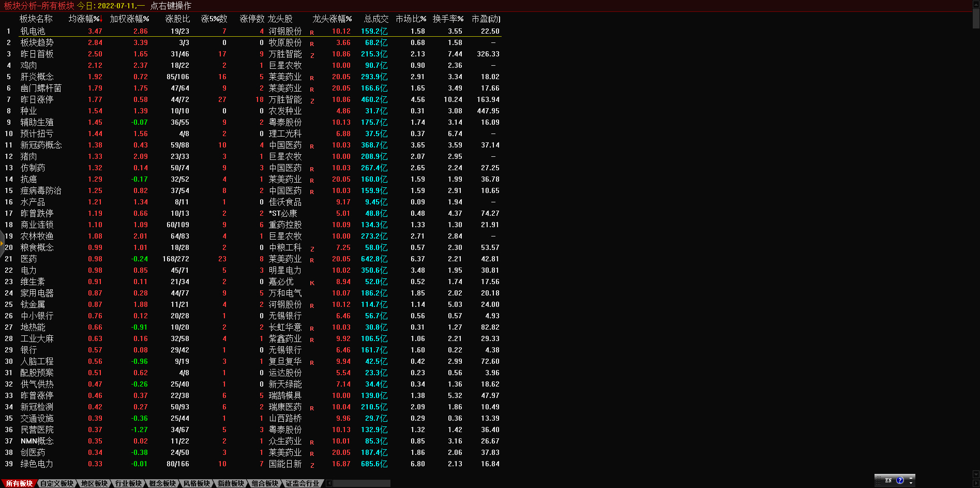Sort by 总成交 column header
The width and height of the screenshot is (980, 488).
click(376, 19)
